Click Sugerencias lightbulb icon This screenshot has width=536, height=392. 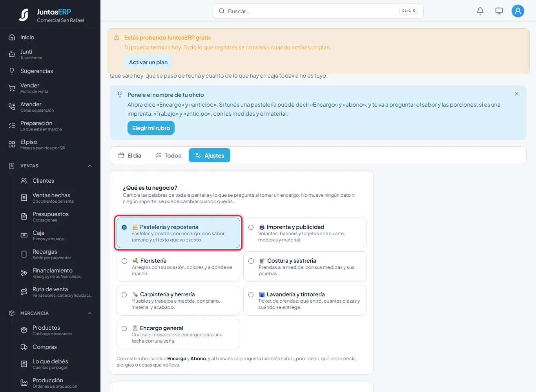point(12,71)
